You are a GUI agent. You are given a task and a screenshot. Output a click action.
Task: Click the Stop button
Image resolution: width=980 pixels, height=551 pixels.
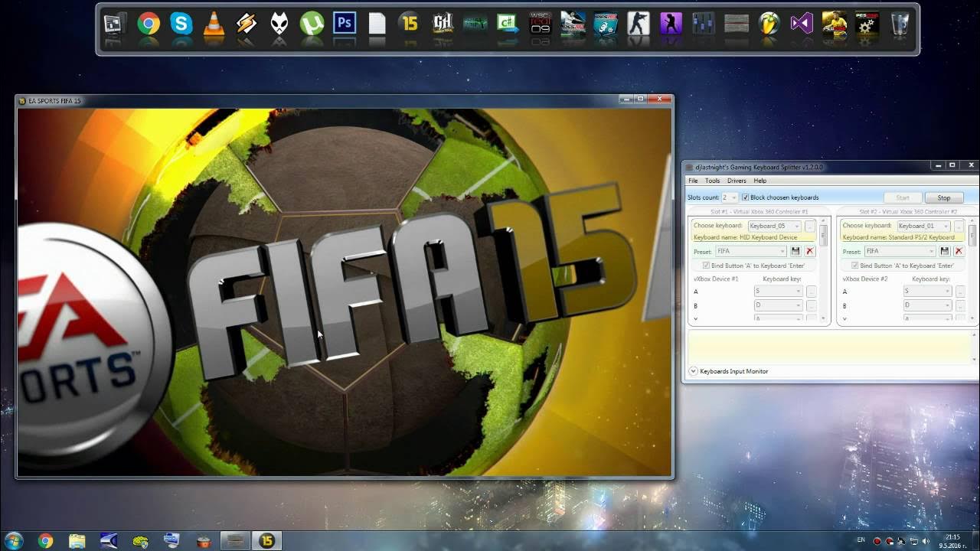(x=943, y=197)
